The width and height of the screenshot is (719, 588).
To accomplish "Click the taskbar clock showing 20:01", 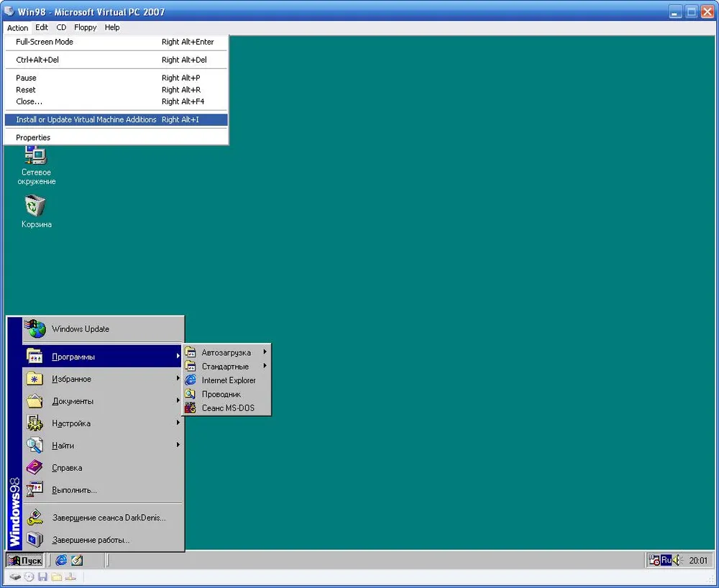I will [698, 561].
